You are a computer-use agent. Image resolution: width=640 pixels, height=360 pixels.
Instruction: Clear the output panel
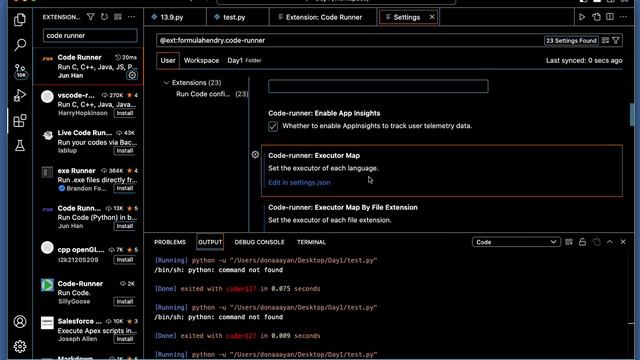coord(569,242)
